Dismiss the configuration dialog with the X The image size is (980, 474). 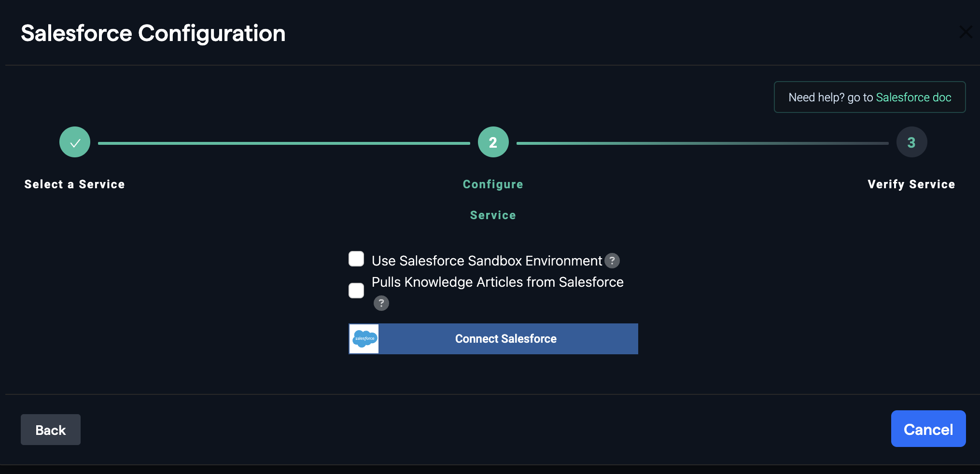click(966, 32)
